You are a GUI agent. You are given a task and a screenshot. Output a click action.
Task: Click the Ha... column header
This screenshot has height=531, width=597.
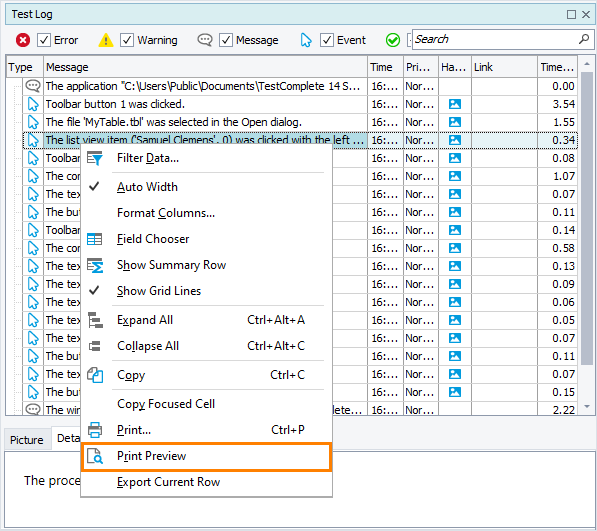tap(455, 67)
